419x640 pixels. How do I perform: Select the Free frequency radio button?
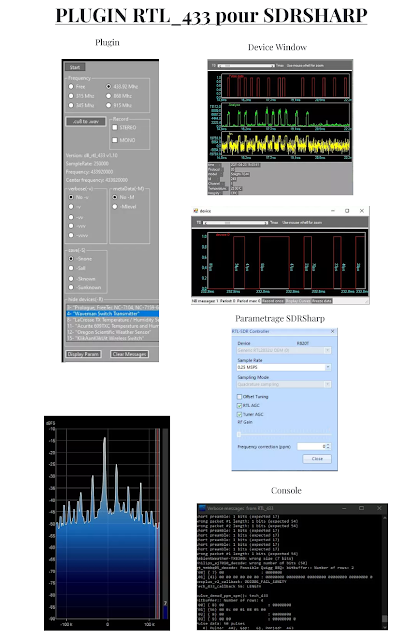pos(71,87)
